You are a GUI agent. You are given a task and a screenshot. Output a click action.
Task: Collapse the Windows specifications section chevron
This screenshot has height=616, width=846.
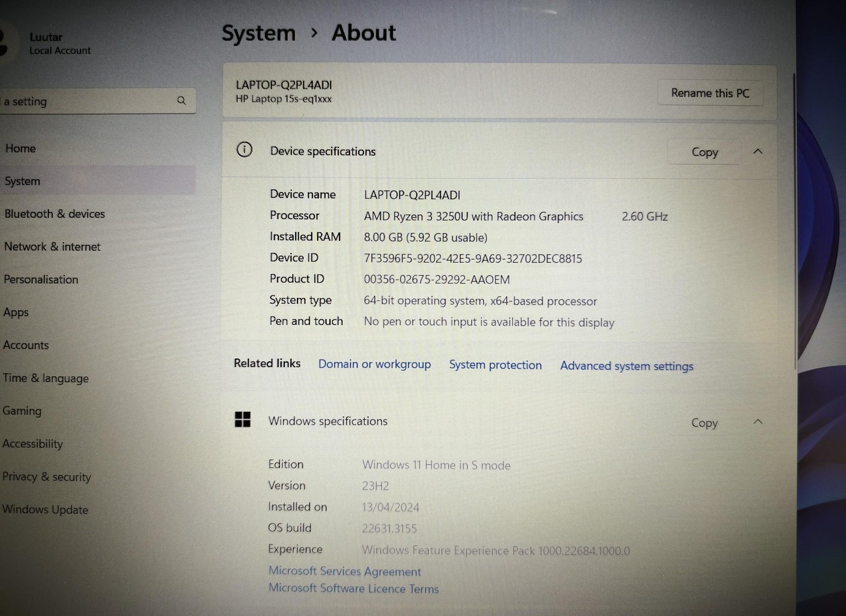758,422
